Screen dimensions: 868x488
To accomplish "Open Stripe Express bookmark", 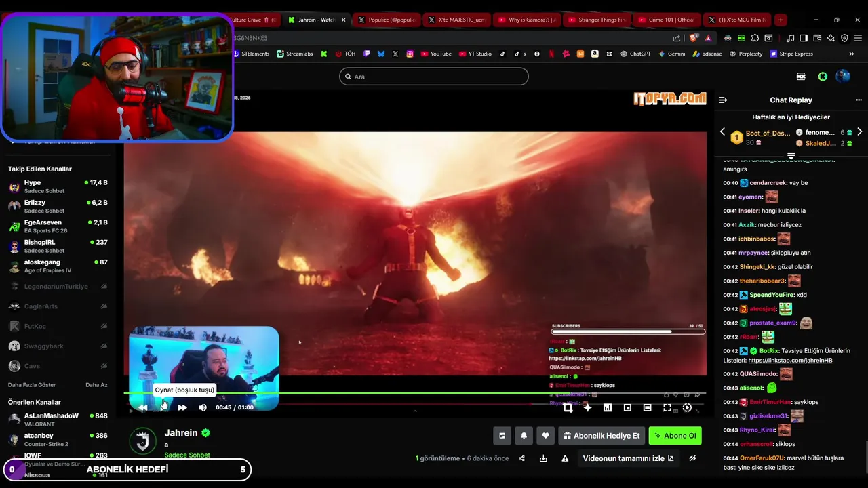I will [x=791, y=54].
